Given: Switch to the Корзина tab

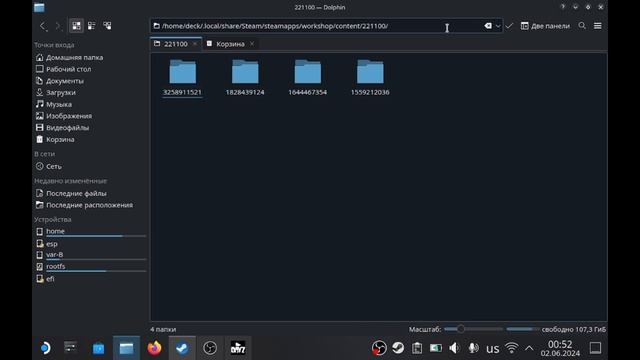Looking at the screenshot, I should click(x=231, y=44).
